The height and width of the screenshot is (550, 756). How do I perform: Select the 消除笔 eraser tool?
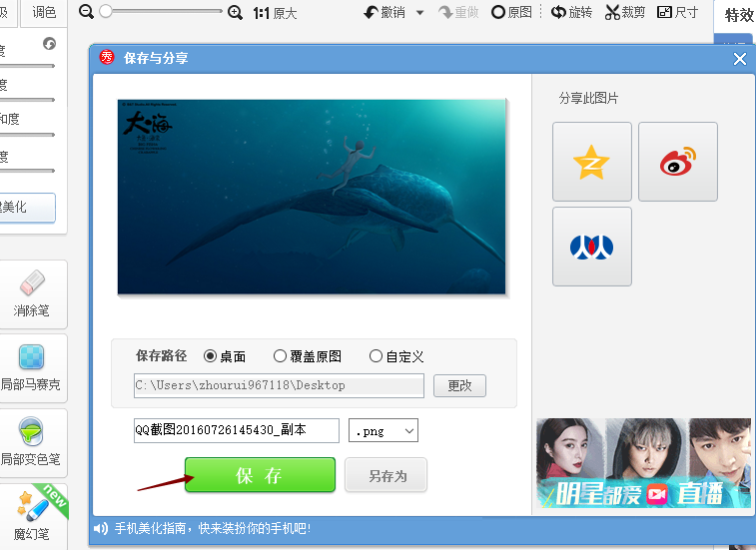point(31,294)
